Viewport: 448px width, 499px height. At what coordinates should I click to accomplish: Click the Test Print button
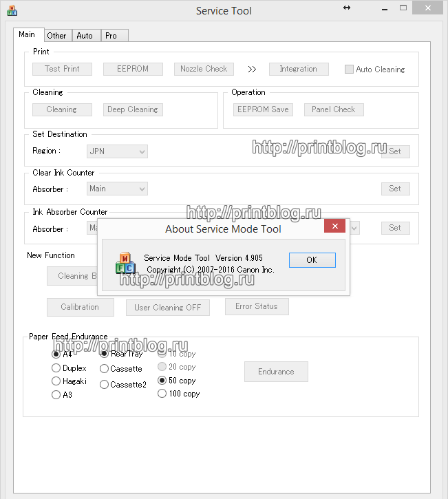(x=62, y=69)
